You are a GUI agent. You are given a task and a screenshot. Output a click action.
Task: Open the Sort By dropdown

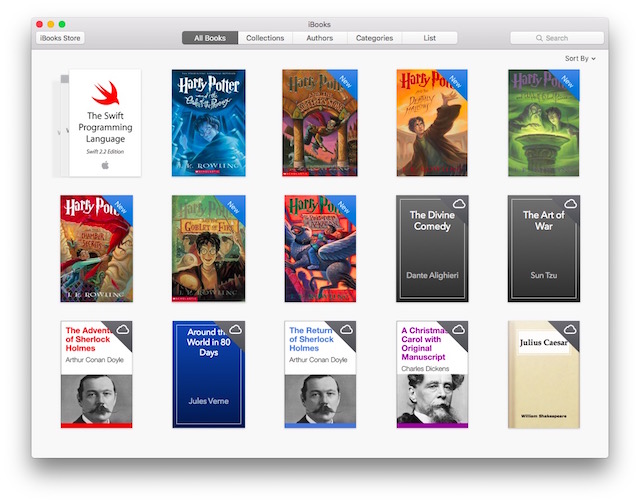(580, 58)
